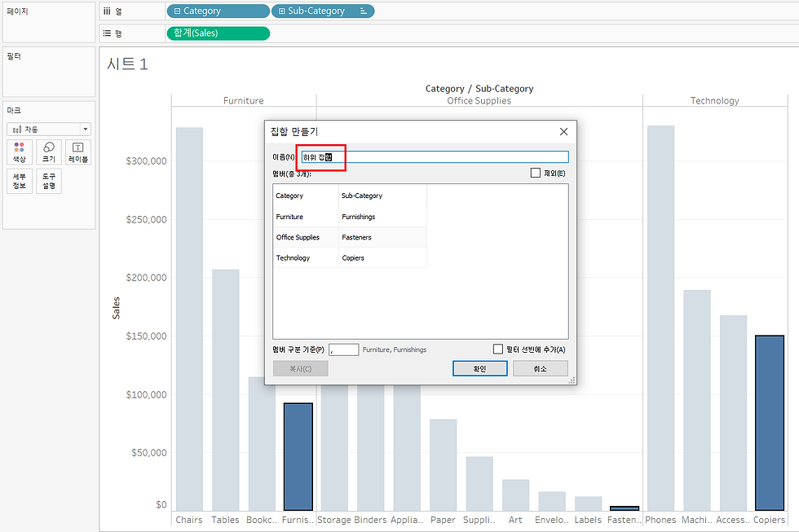799x532 pixels.
Task: Open the Color (색상) marks card
Action: [x=20, y=152]
